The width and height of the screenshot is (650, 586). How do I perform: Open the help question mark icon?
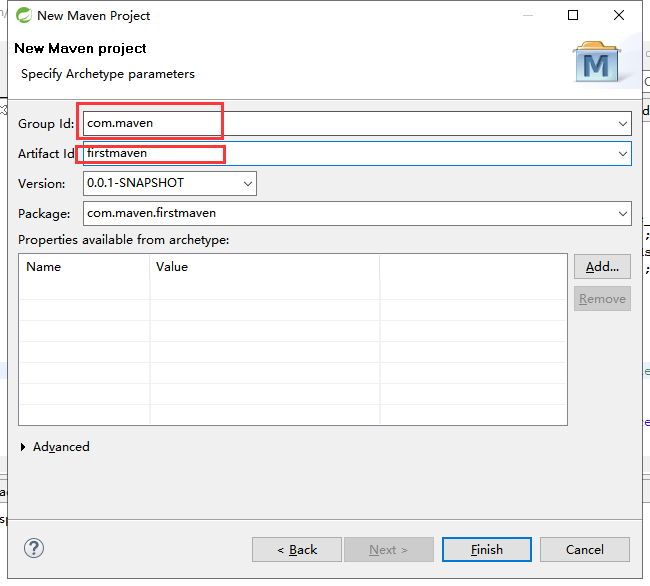tap(34, 548)
